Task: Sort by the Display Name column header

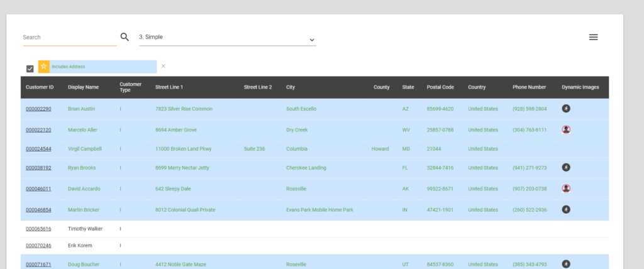Action: [84, 87]
